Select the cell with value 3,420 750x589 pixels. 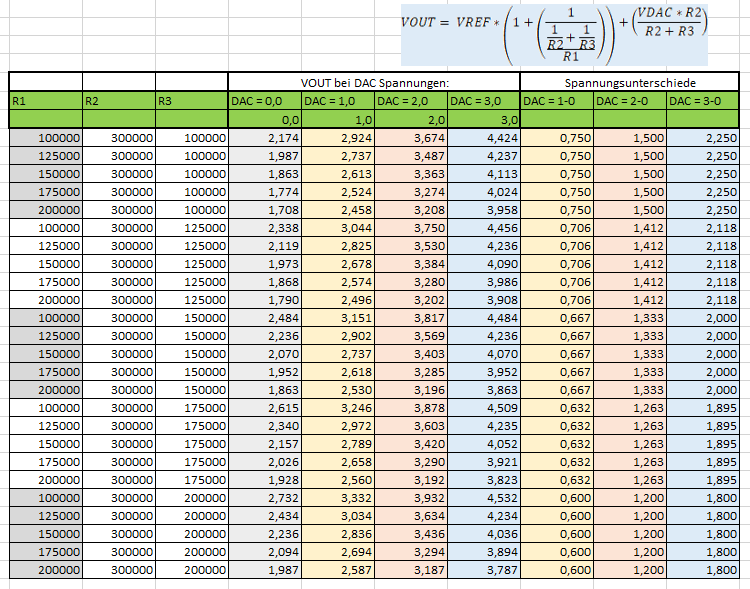point(411,444)
